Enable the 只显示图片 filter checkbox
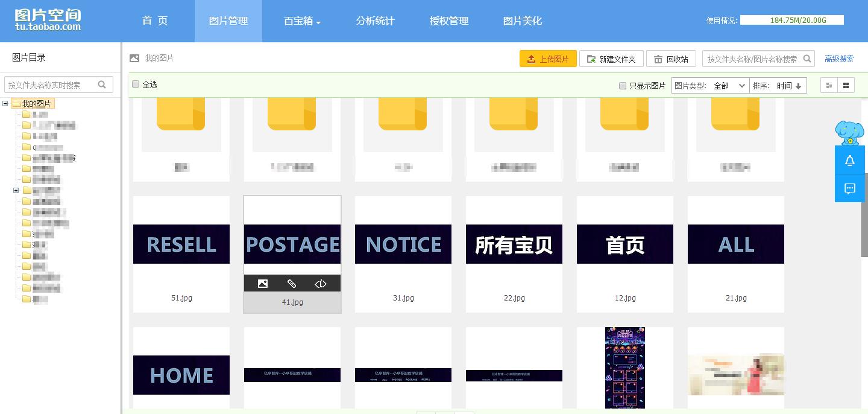Screen dimensions: 868x414 pos(622,86)
